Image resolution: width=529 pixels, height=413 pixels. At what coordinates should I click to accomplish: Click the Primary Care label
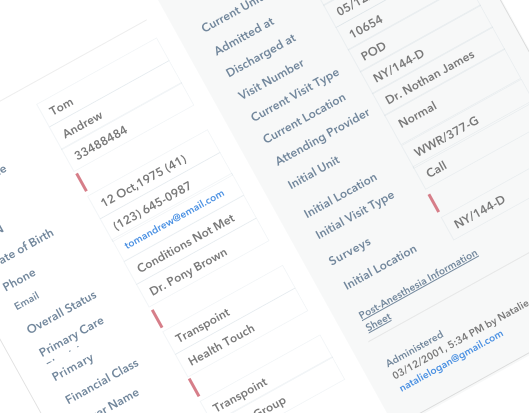click(x=71, y=336)
